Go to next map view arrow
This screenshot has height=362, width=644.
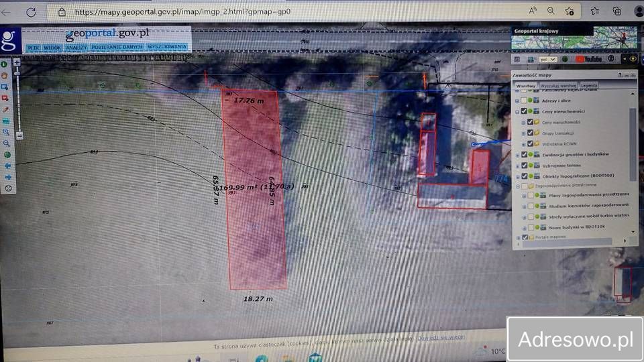pyautogui.click(x=8, y=177)
